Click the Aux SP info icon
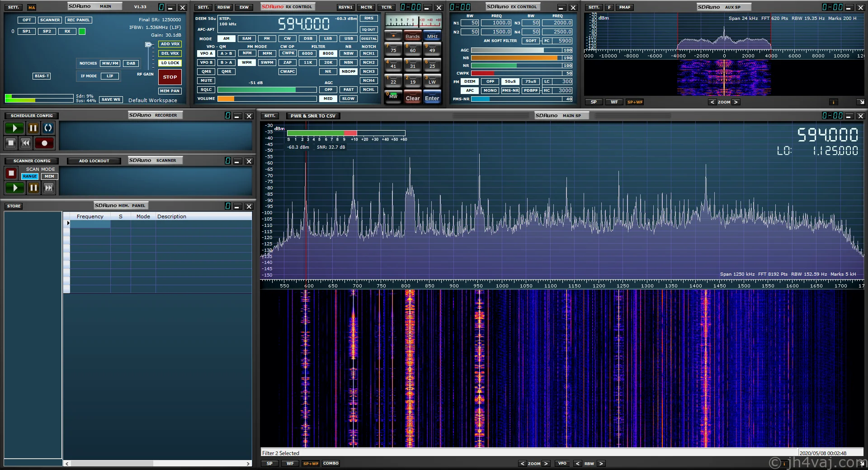 click(x=833, y=102)
